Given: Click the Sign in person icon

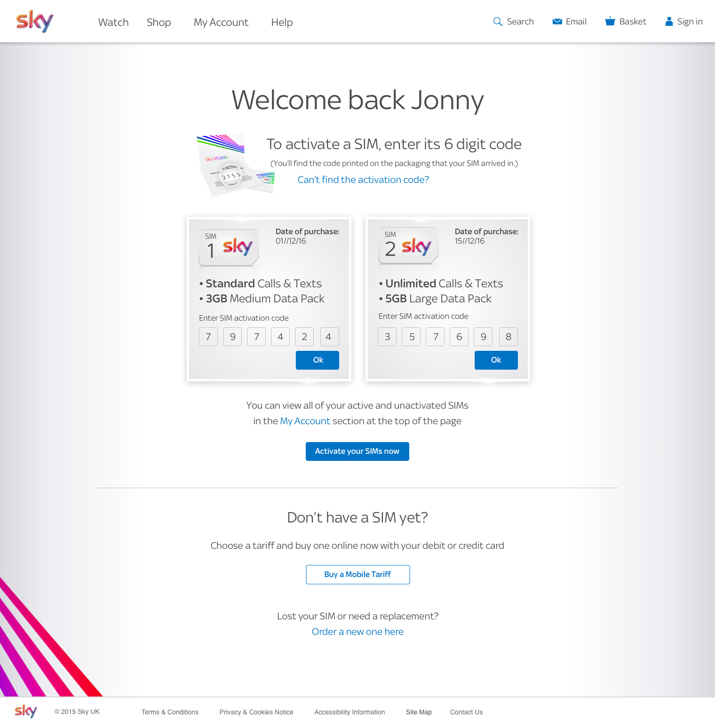Looking at the screenshot, I should [669, 22].
